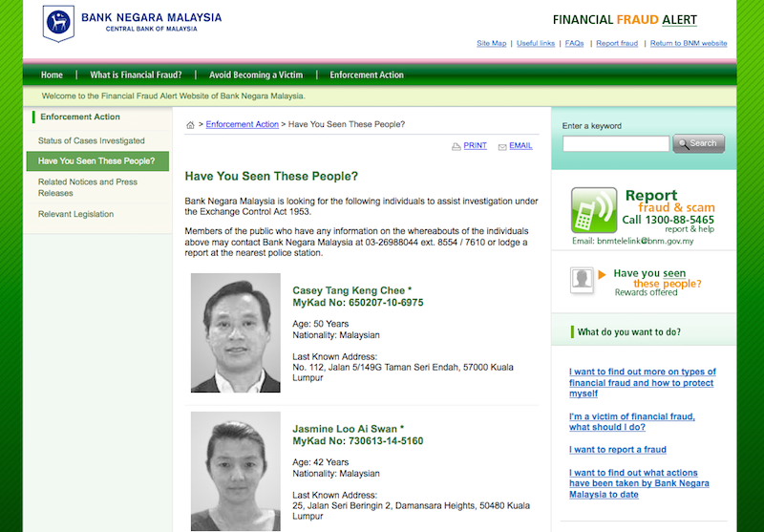Open the FAQs link
Image resolution: width=764 pixels, height=532 pixels.
click(x=574, y=43)
